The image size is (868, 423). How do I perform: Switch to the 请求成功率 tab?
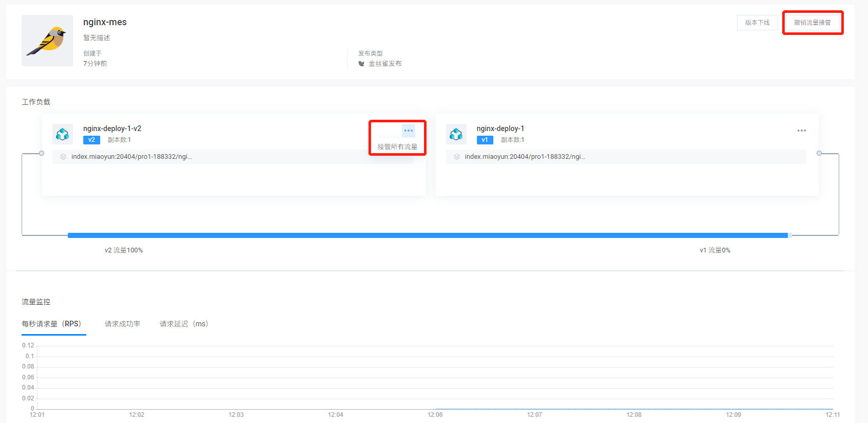(x=122, y=324)
